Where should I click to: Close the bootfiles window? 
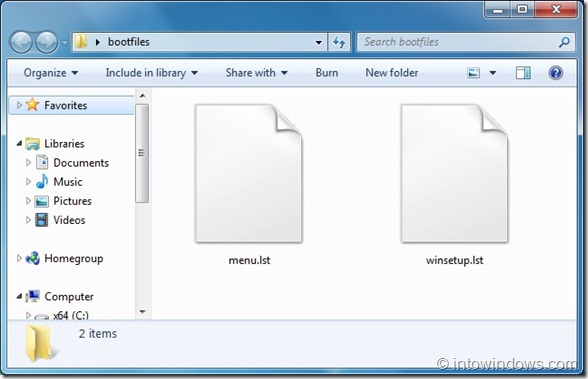tap(556, 10)
